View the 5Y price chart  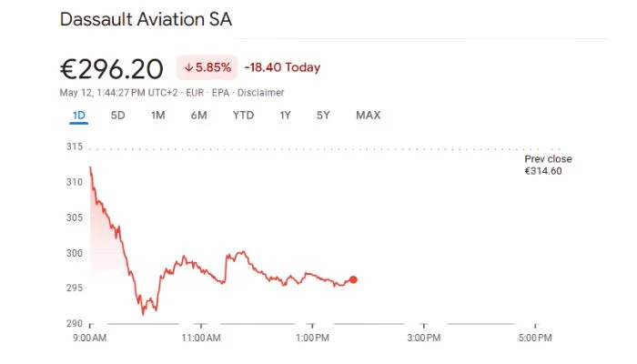click(323, 116)
